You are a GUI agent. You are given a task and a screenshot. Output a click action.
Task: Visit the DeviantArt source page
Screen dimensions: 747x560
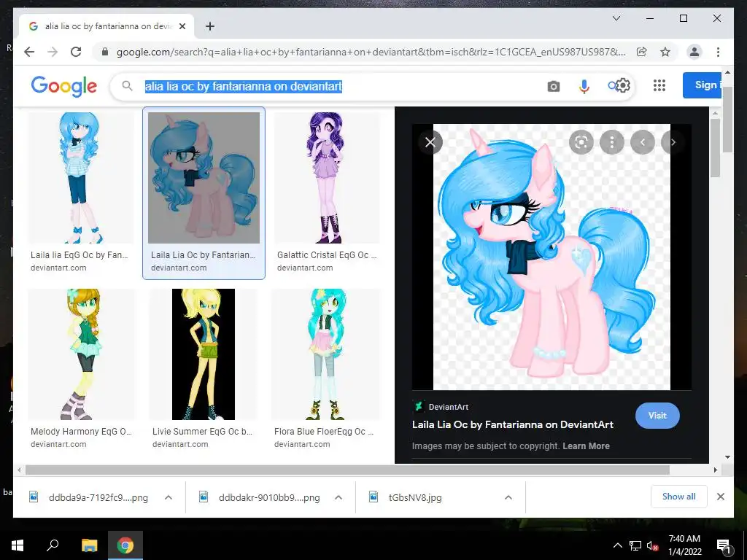[657, 416]
